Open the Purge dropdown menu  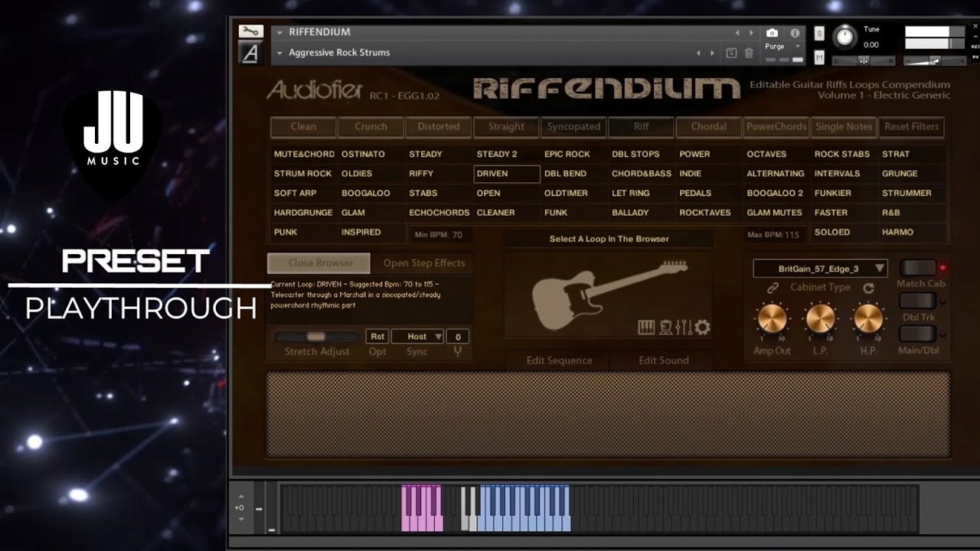coord(781,46)
